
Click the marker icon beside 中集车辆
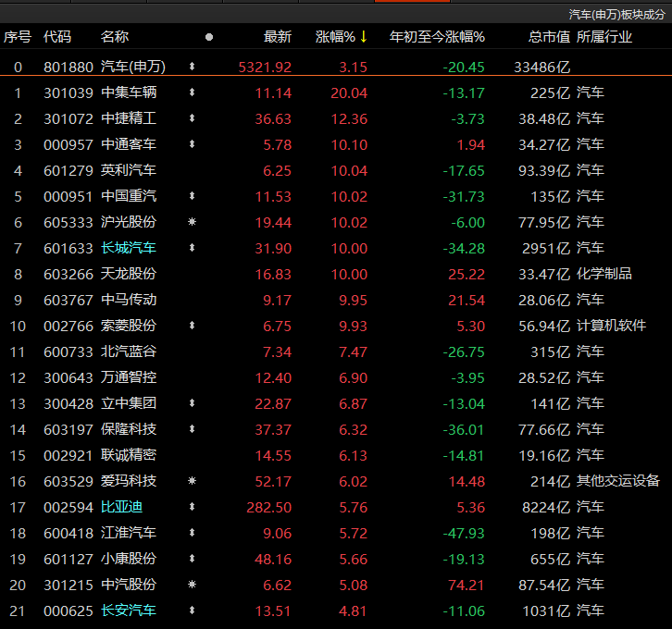pos(193,92)
